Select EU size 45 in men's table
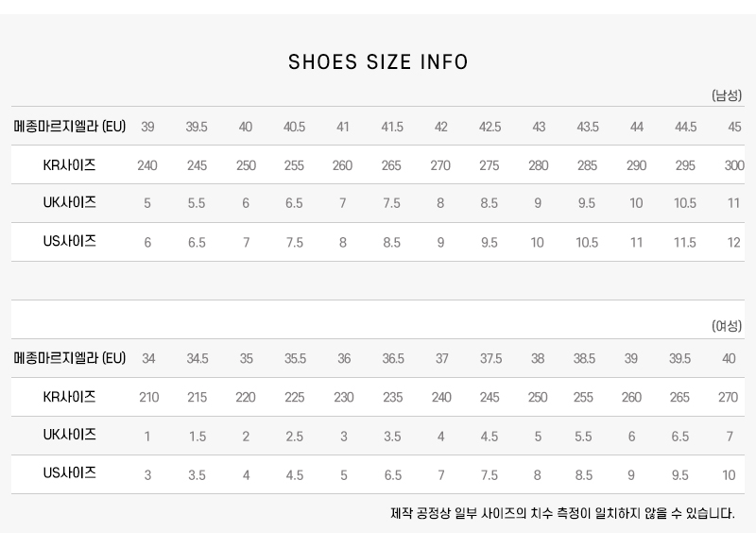 (734, 127)
